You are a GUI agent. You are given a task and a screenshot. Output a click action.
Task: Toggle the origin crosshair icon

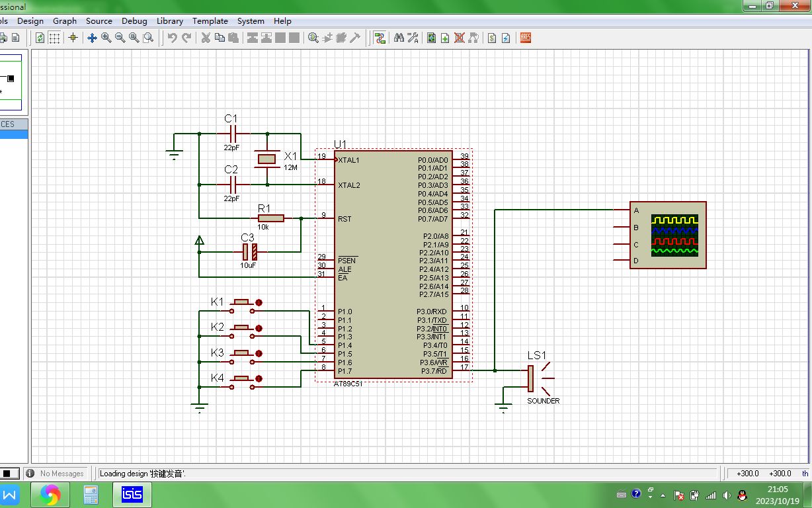point(73,38)
